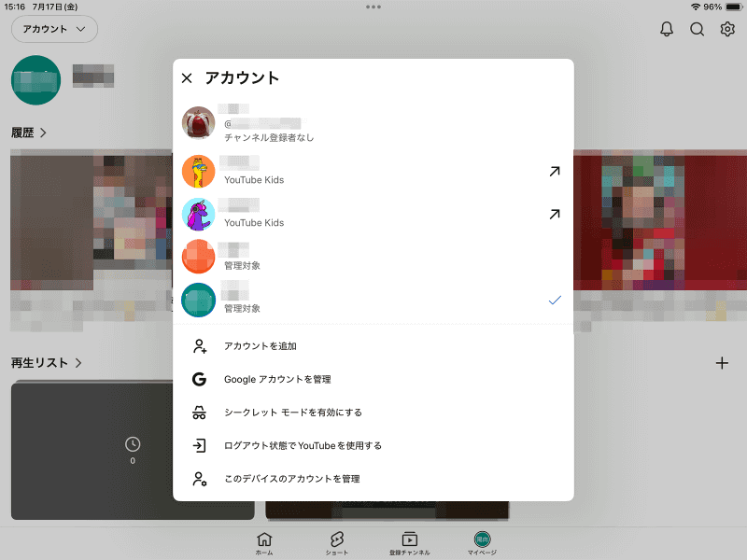Open the アカウント dropdown at top left
The width and height of the screenshot is (747, 560).
[54, 29]
